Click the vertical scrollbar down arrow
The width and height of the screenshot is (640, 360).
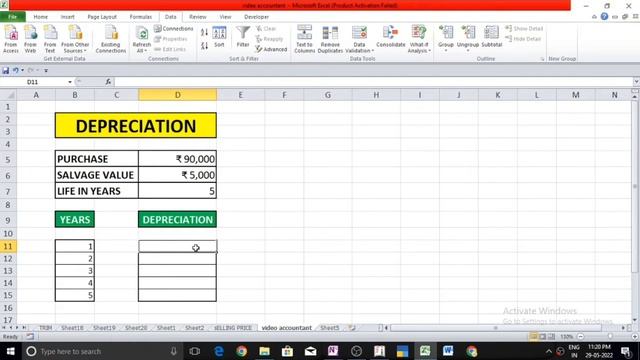click(635, 320)
